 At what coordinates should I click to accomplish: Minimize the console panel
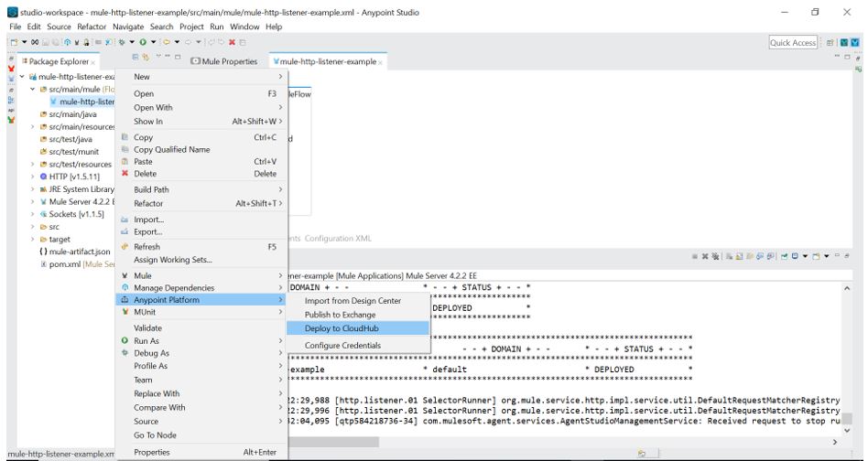click(837, 255)
